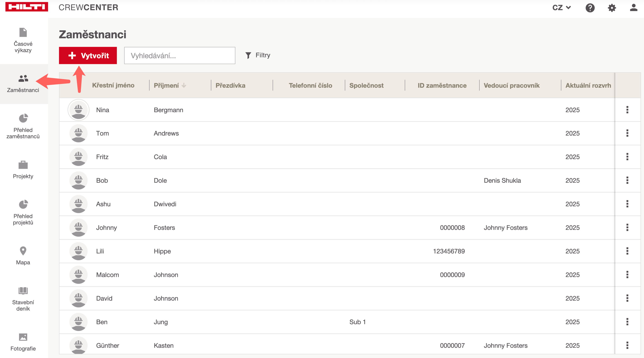Open three-dot menu for Lili Hippe
The image size is (644, 358).
(x=627, y=251)
